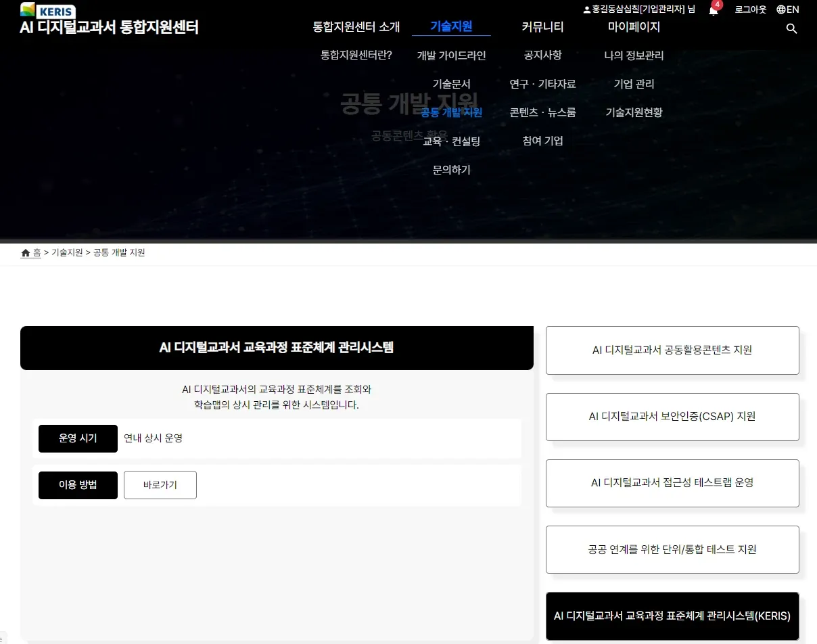817x644 pixels.
Task: Select 개발 가이드라인 submenu item
Action: coord(451,55)
